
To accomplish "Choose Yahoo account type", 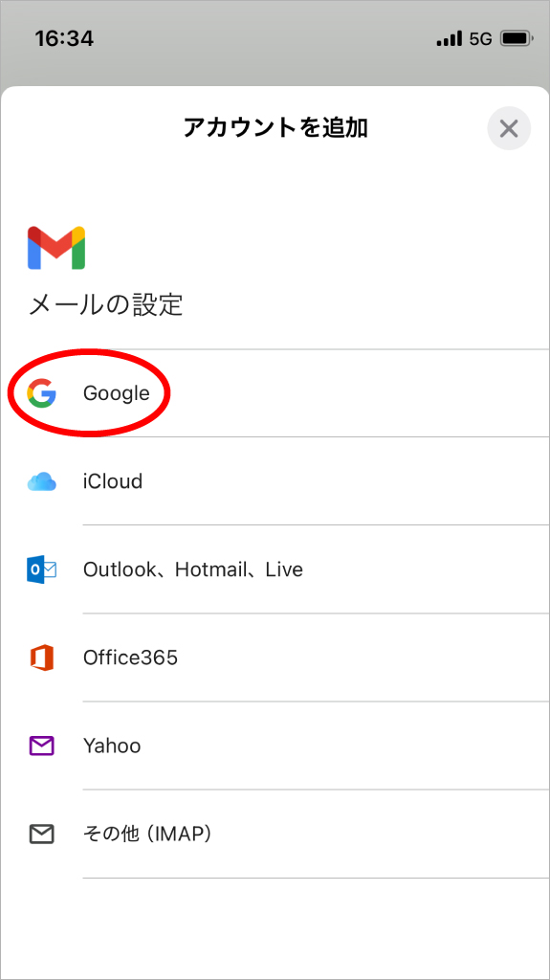I will tap(275, 746).
